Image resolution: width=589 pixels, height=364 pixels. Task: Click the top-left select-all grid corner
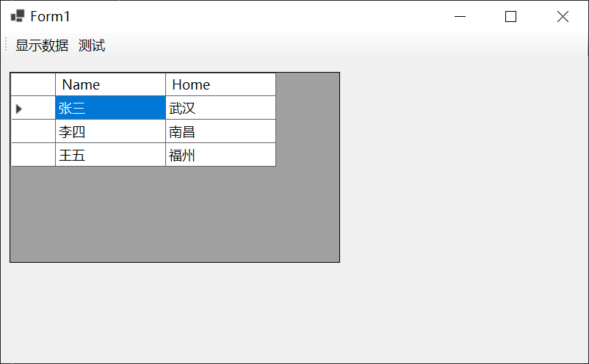[33, 84]
